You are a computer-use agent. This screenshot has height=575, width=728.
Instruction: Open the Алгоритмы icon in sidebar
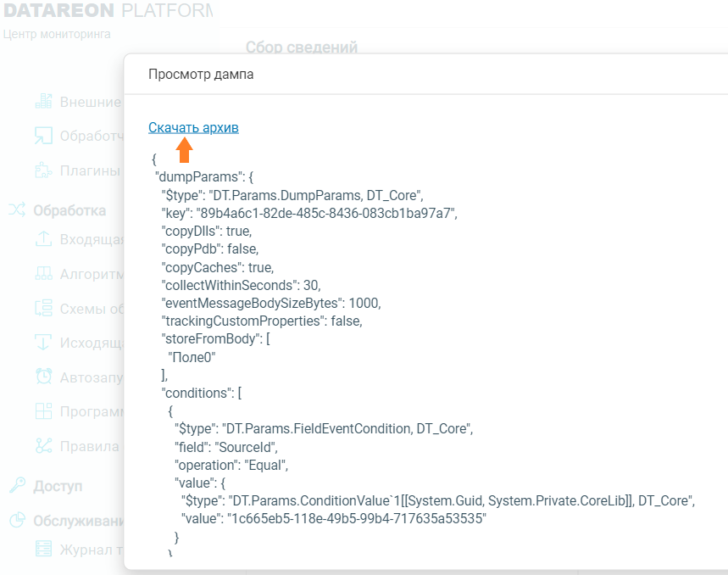(x=43, y=274)
